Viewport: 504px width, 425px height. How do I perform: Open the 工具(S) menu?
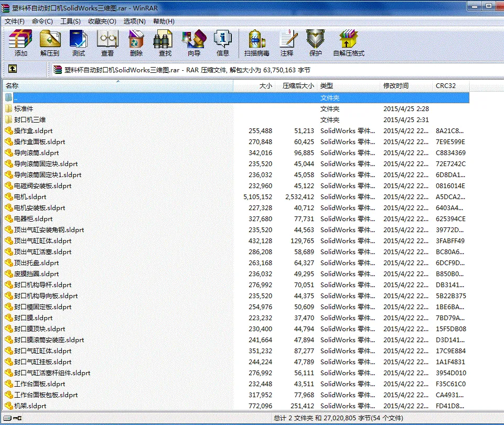(70, 21)
